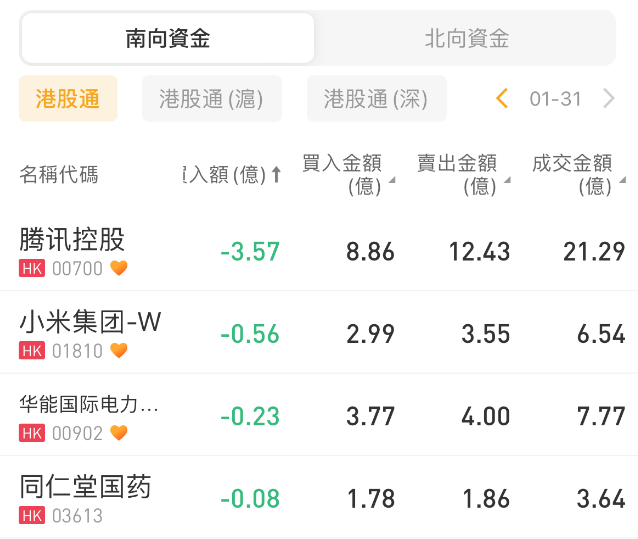Select Tencent's 21.29 turnover value

(x=594, y=251)
